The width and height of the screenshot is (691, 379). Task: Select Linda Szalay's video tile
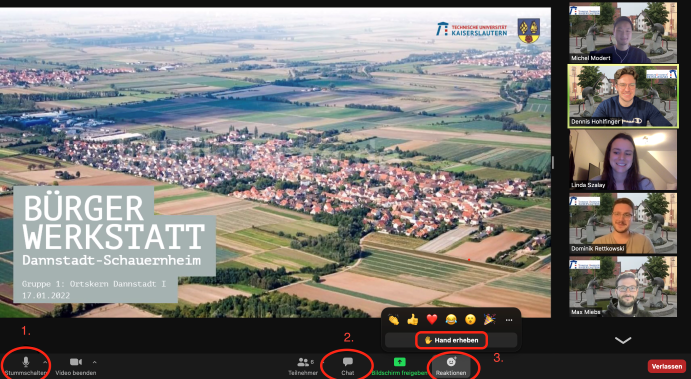(623, 160)
